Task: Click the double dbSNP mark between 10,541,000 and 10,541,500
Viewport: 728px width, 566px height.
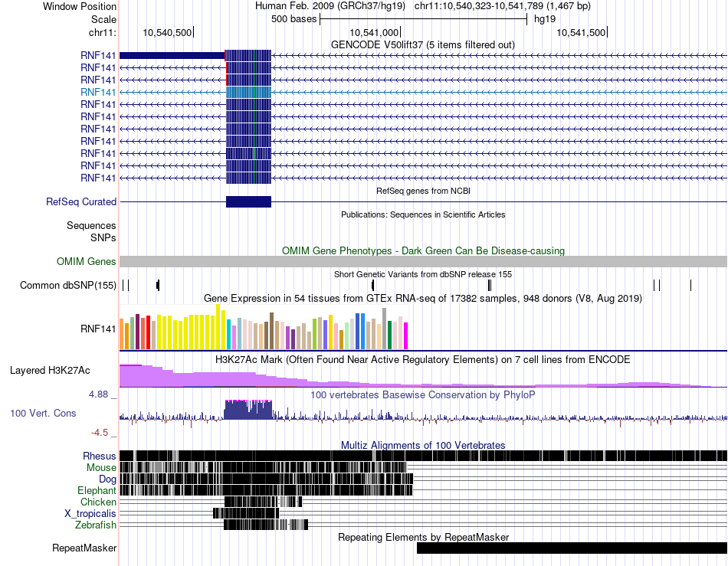Action: (490, 286)
